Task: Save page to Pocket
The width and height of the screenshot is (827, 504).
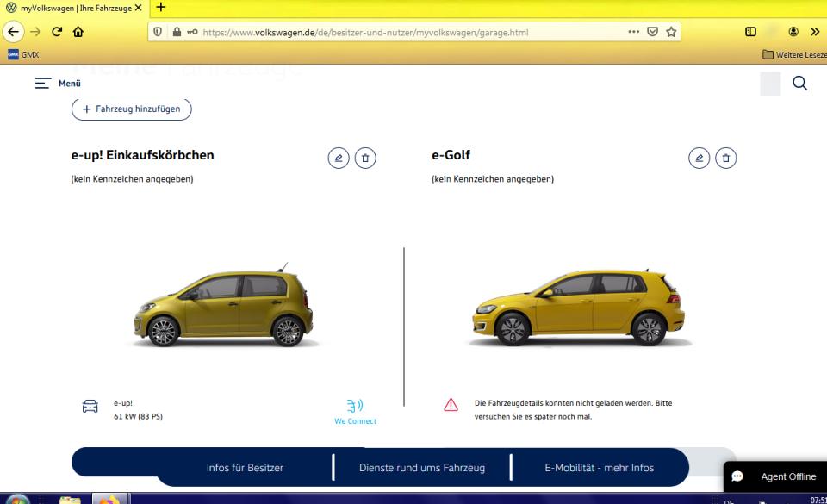Action: 652,32
